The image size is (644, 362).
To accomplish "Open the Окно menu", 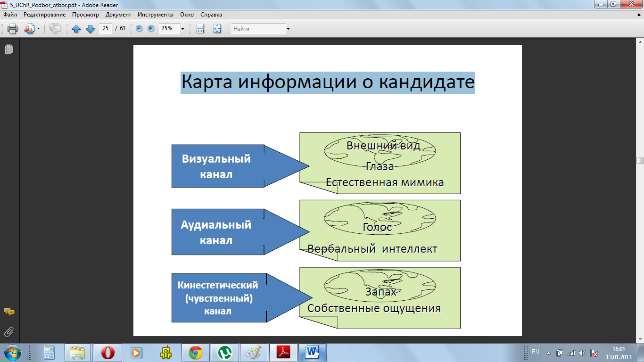I will coord(187,15).
